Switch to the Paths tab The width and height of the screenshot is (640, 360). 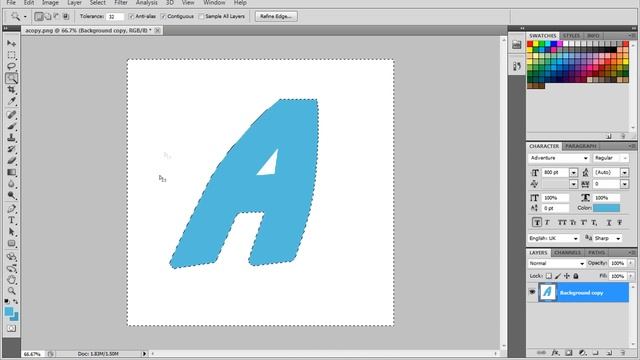click(x=596, y=253)
